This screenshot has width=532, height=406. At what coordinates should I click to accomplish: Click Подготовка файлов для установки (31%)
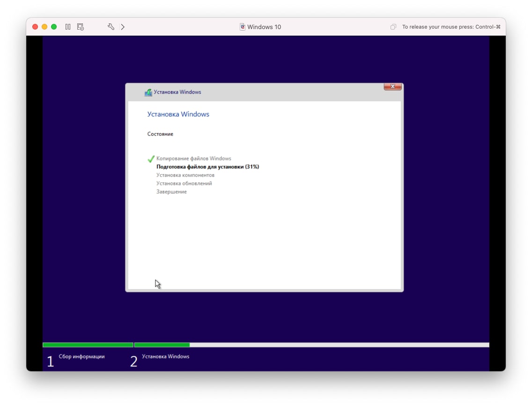pyautogui.click(x=207, y=167)
